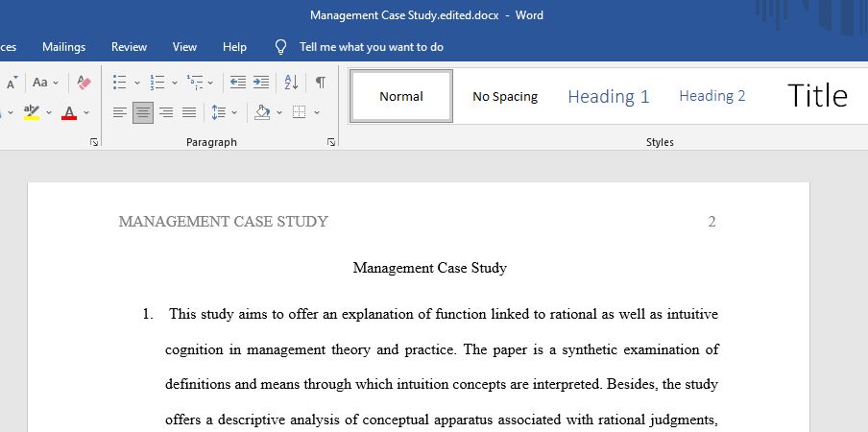Viewport: 868px width, 432px height.
Task: Switch to the View tab
Action: 184,47
